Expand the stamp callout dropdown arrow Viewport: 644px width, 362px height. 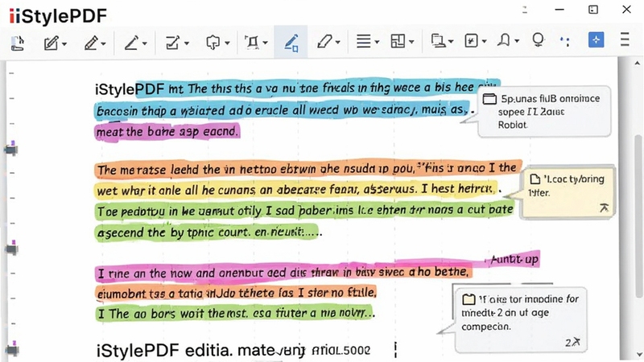(227, 43)
